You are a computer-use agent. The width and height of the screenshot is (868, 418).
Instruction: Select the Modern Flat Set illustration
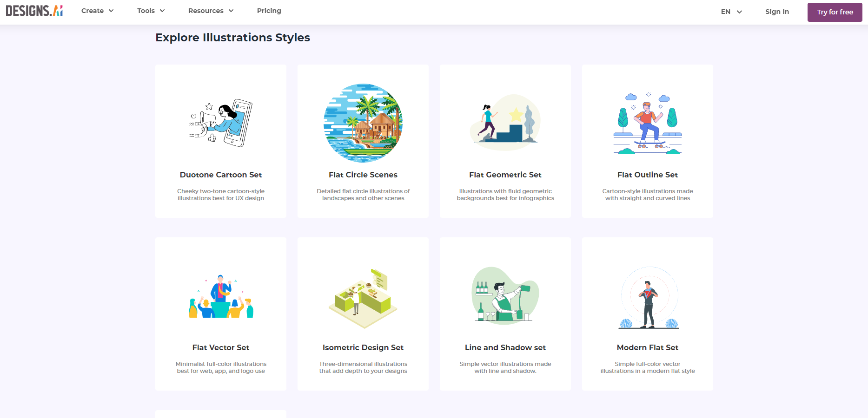point(647,296)
